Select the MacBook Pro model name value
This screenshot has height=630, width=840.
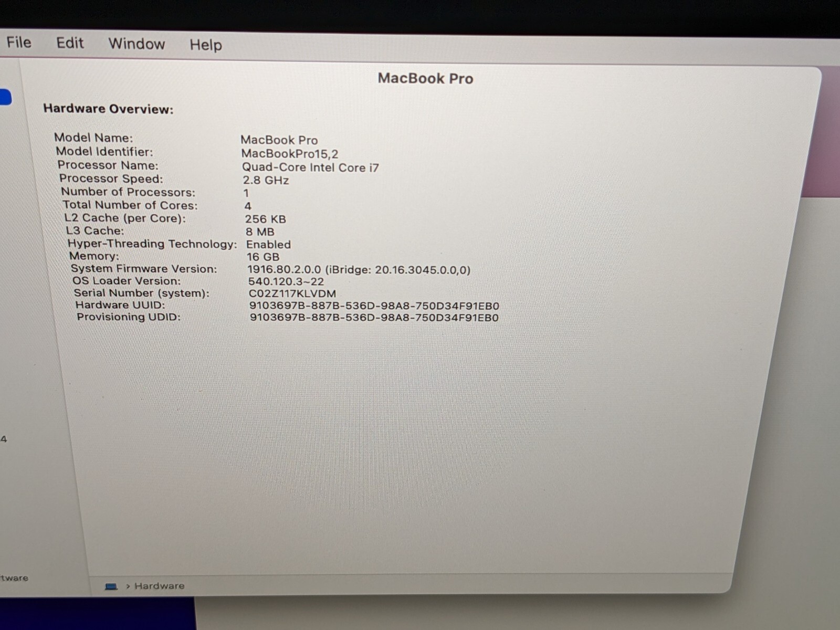tap(279, 140)
